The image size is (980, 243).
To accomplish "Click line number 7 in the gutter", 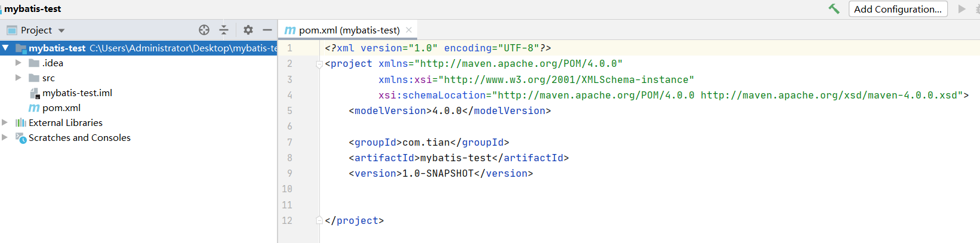I will click(289, 142).
